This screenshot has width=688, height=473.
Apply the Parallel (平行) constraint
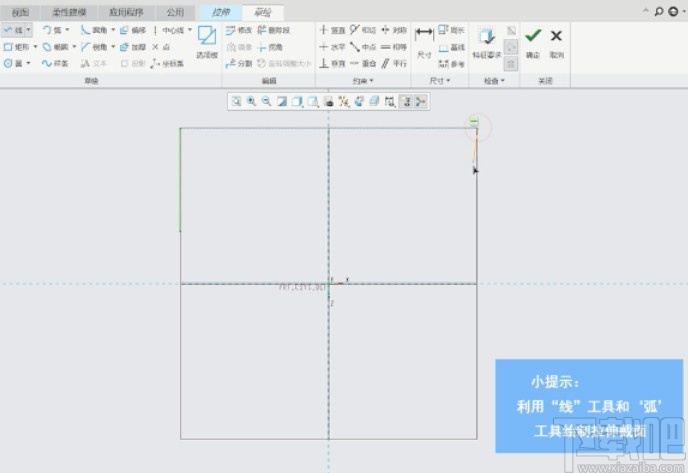pos(394,64)
